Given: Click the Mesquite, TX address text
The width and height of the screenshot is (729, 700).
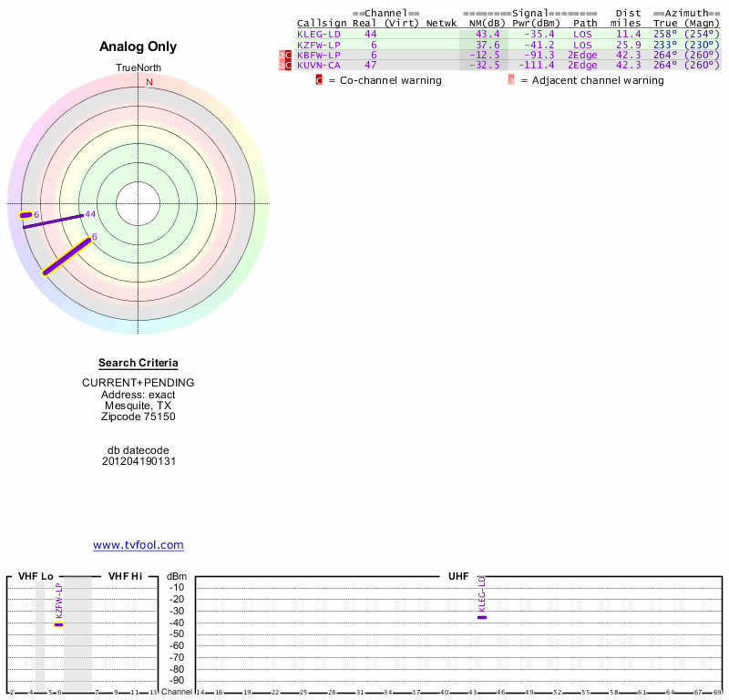Looking at the screenshot, I should point(139,406).
